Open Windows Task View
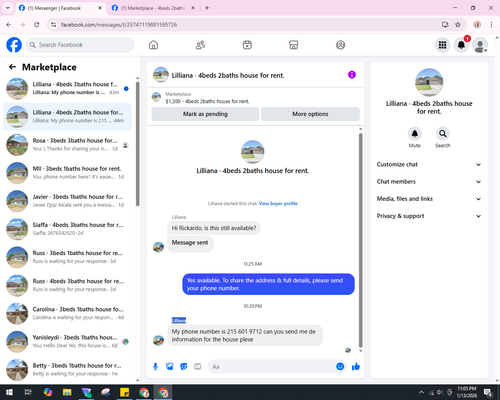 28,392
